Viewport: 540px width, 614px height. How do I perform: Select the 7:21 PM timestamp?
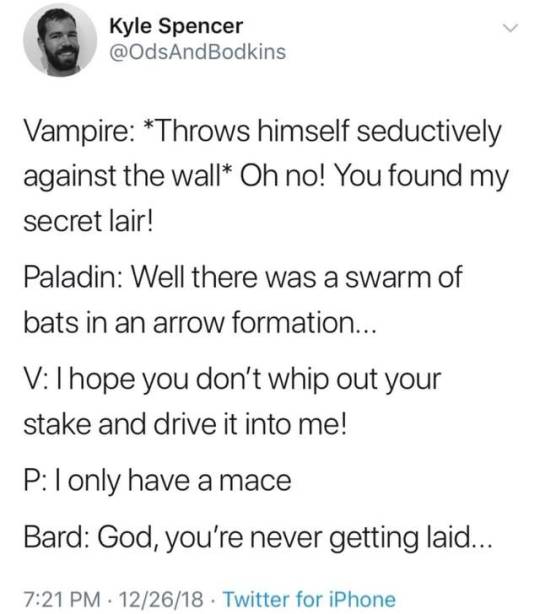pos(62,600)
